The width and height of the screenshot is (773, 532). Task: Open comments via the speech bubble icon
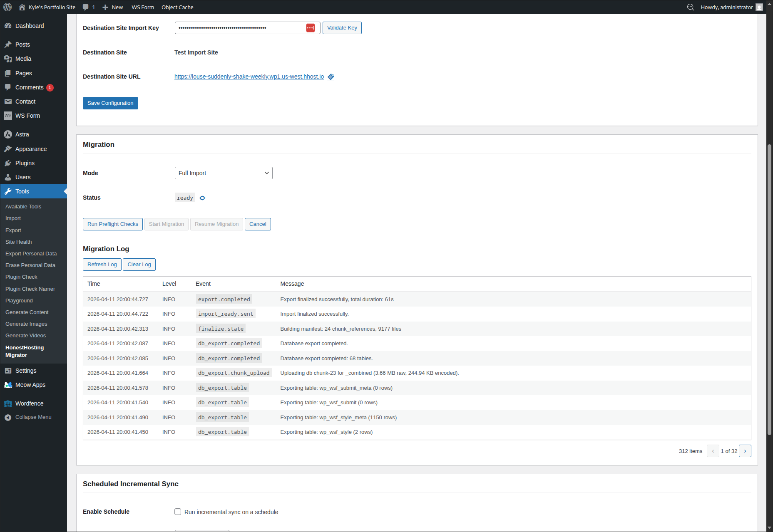tap(85, 7)
